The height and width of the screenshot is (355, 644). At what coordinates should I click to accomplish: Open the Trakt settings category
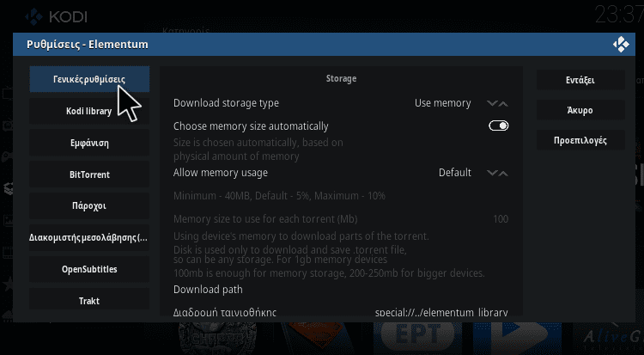pos(89,301)
